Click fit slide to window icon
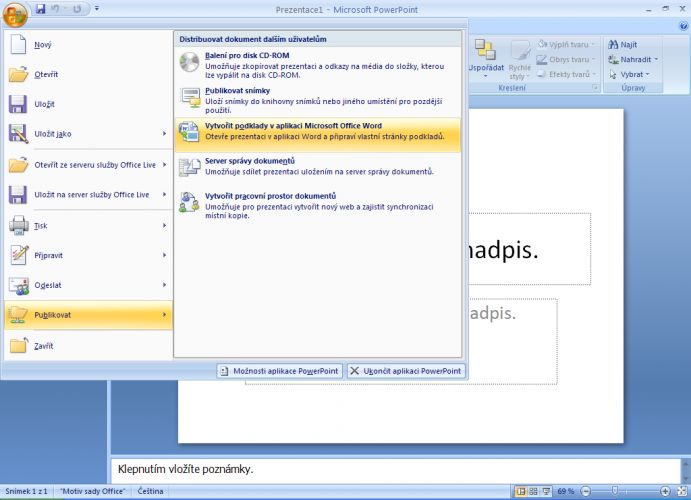Screen dimensions: 691x500 pyautogui.click(x=682, y=491)
